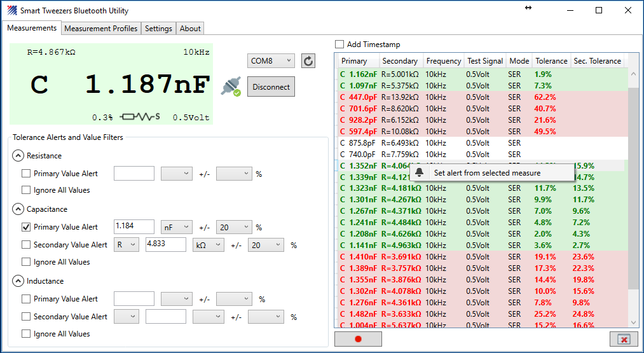Open the COM8 port dropdown
Screen dimensions: 644x353
(x=271, y=60)
